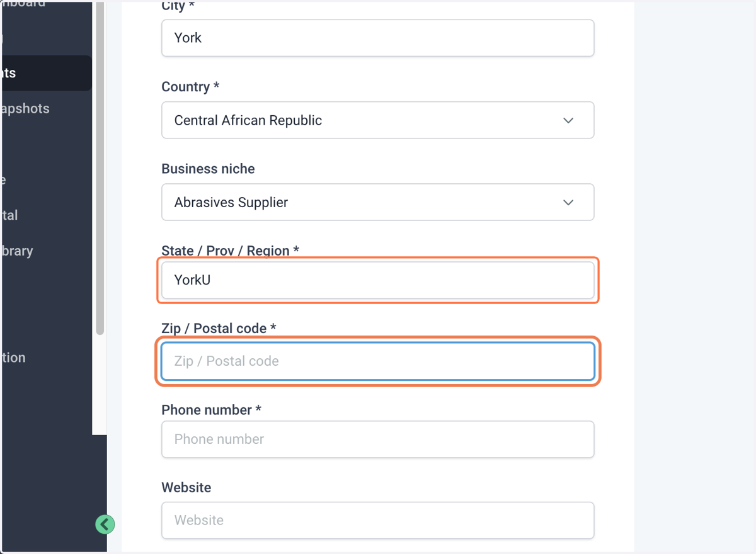This screenshot has width=756, height=554.
Task: Click the 'Website' field label
Action: pyautogui.click(x=186, y=487)
